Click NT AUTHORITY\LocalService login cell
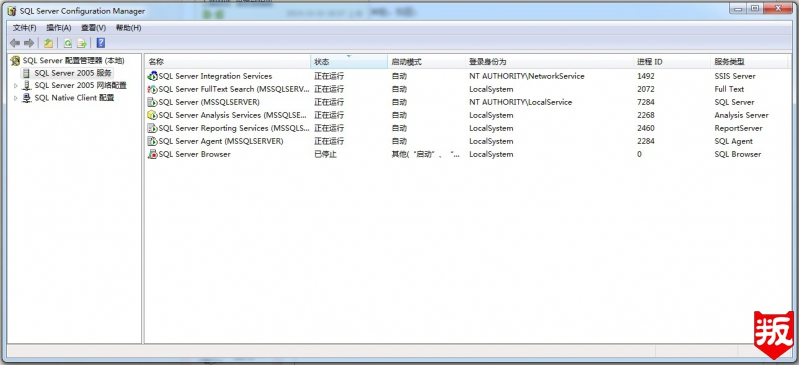The image size is (799, 365). coord(520,102)
